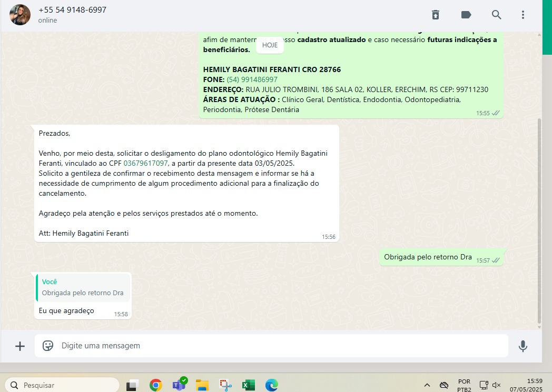Click the ENDEREÇO address line text
Viewport: 552px width, 392px height.
tap(346, 89)
